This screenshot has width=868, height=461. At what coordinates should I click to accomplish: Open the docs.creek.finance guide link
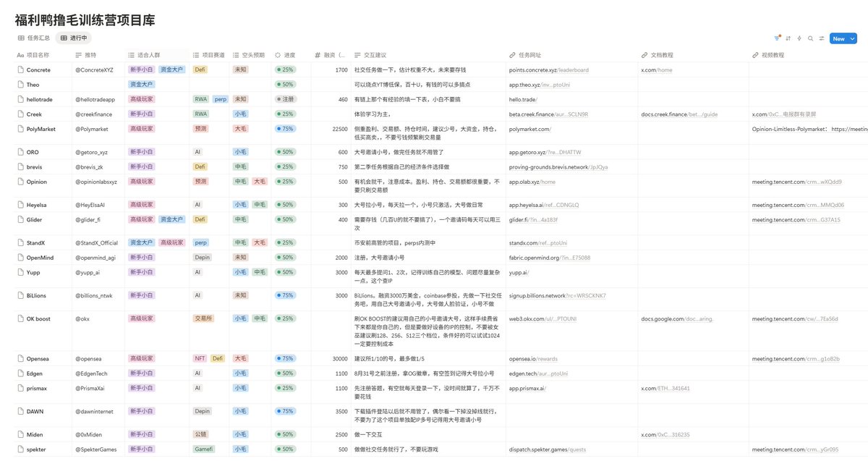[679, 114]
